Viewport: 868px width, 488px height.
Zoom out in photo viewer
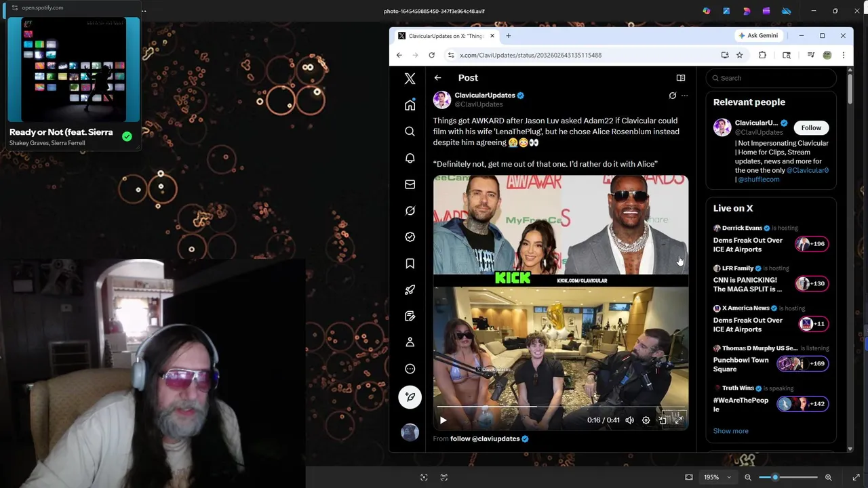pos(748,477)
